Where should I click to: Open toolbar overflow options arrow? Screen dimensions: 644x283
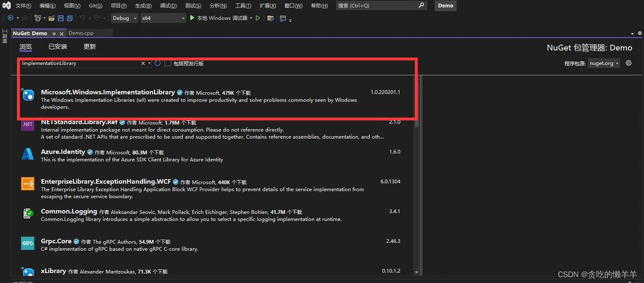(291, 19)
